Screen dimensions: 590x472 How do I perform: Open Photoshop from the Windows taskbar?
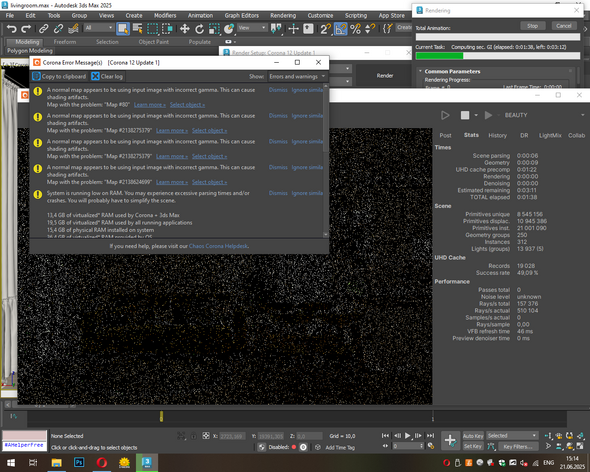pos(79,462)
